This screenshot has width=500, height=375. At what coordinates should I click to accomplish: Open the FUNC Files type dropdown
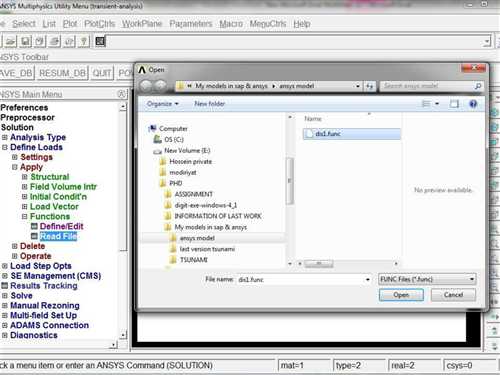[427, 279]
